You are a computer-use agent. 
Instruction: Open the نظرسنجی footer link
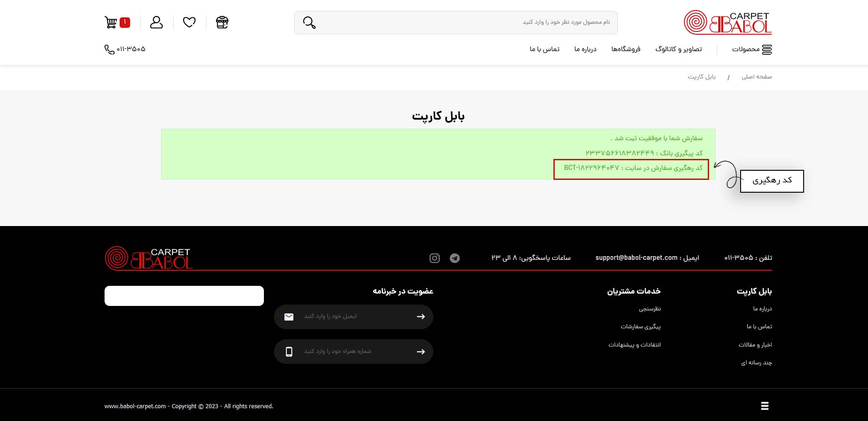coord(650,309)
